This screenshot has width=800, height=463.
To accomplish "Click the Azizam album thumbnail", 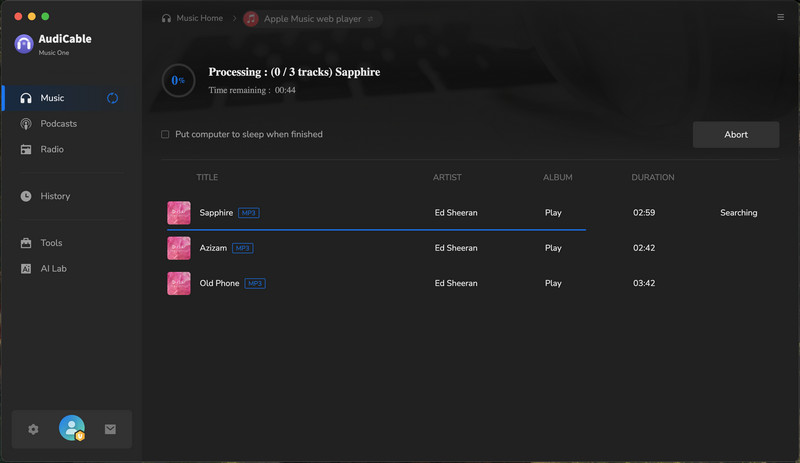I will [179, 248].
